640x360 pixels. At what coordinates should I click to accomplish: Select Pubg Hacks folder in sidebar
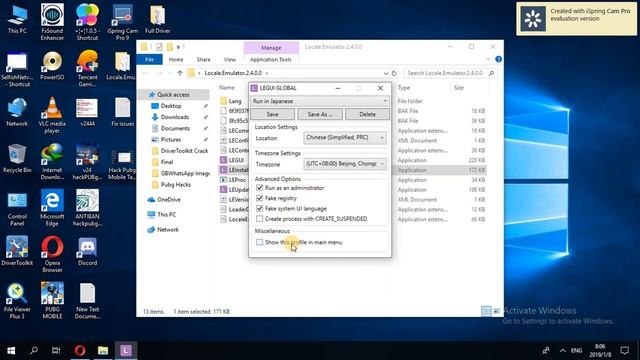pyautogui.click(x=176, y=184)
